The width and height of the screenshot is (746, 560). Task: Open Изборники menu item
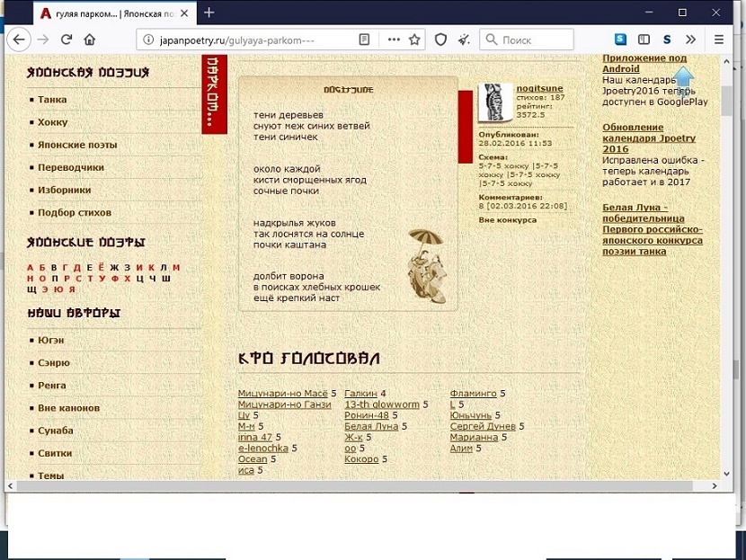point(64,190)
